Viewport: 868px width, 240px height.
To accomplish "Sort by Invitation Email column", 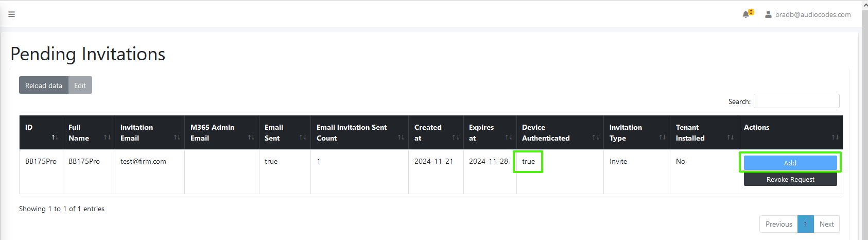I will 149,132.
